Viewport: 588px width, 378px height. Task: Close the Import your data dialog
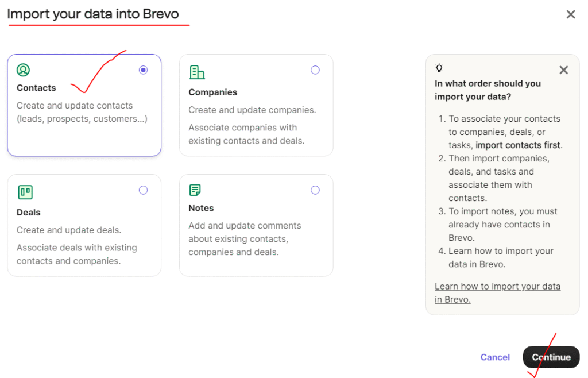(570, 14)
